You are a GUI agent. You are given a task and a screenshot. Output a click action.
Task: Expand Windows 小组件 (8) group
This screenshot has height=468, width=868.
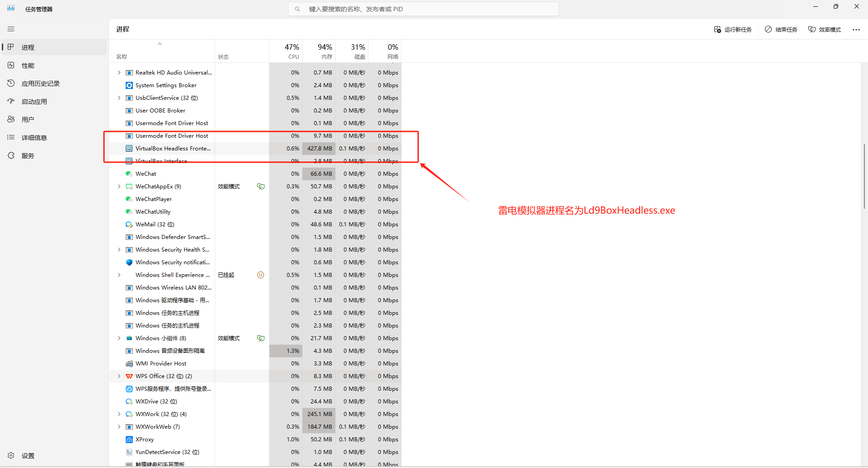(x=119, y=338)
